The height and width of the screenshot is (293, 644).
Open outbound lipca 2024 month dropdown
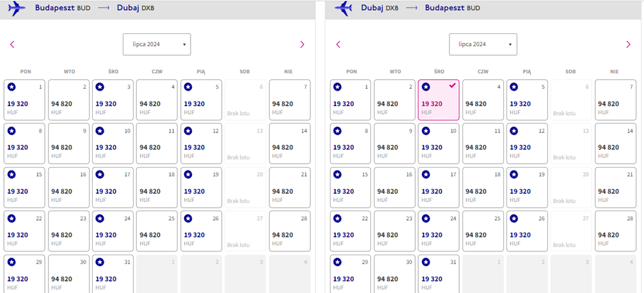tap(157, 44)
